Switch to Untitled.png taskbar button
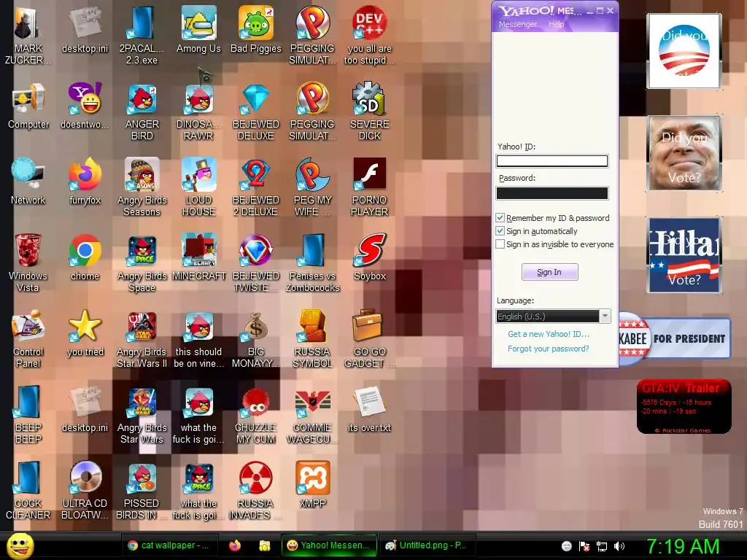 427,545
